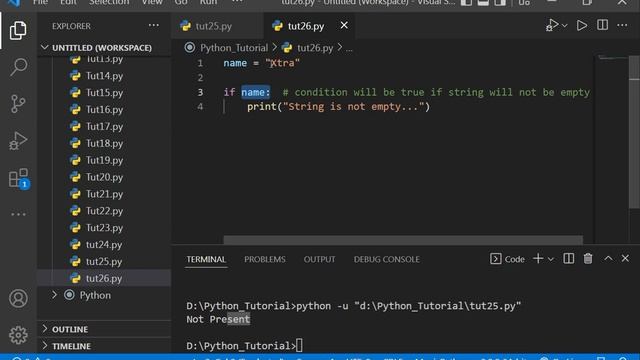This screenshot has height=360, width=640.
Task: Split the terminal panel
Action: tap(569, 258)
